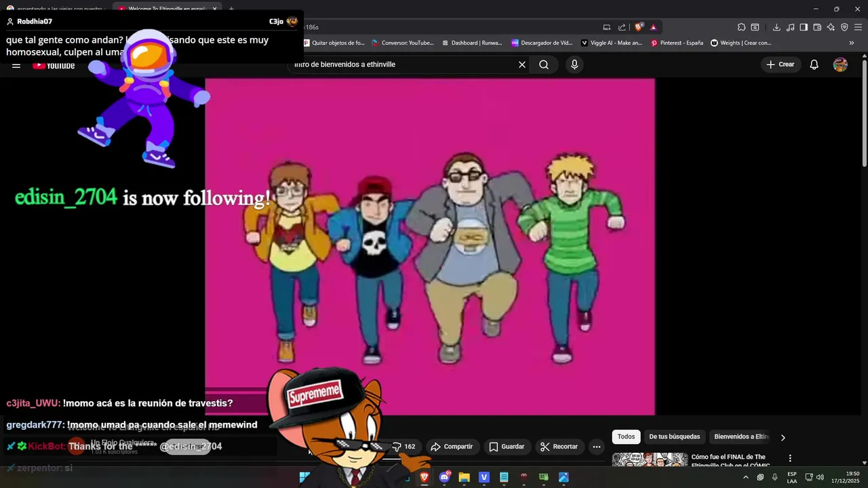
Task: Click the Brave Shields lion icon
Action: 639,27
